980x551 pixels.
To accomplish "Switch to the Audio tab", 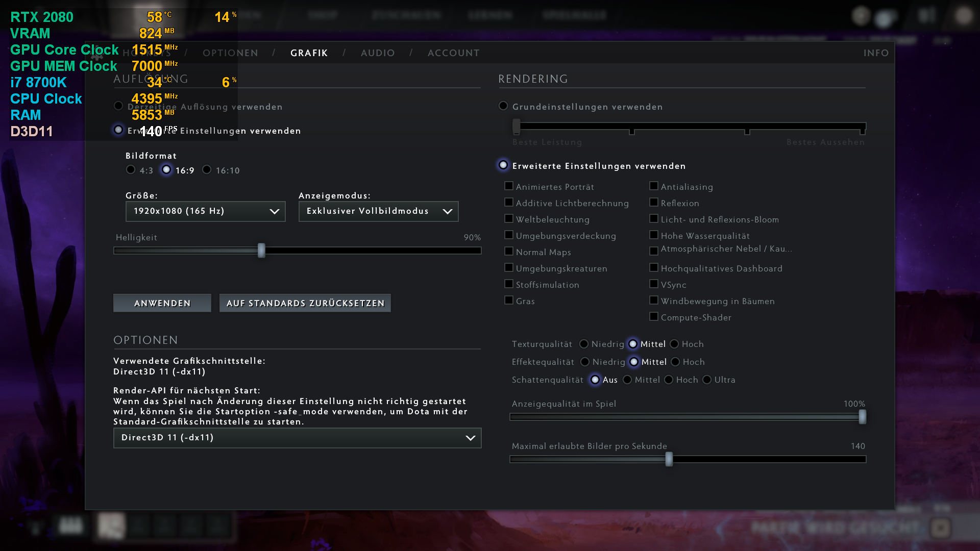I will click(x=378, y=53).
